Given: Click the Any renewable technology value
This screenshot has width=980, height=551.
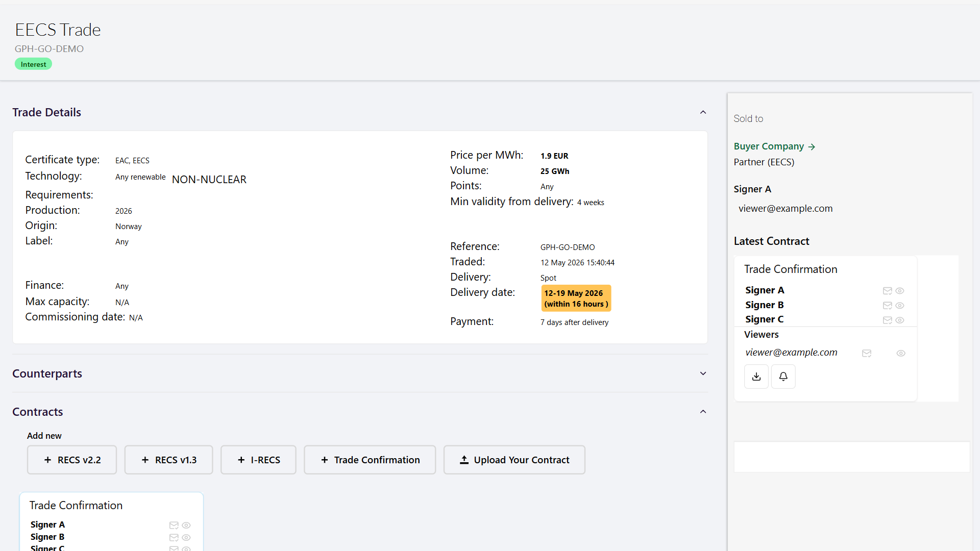Looking at the screenshot, I should click(x=140, y=177).
